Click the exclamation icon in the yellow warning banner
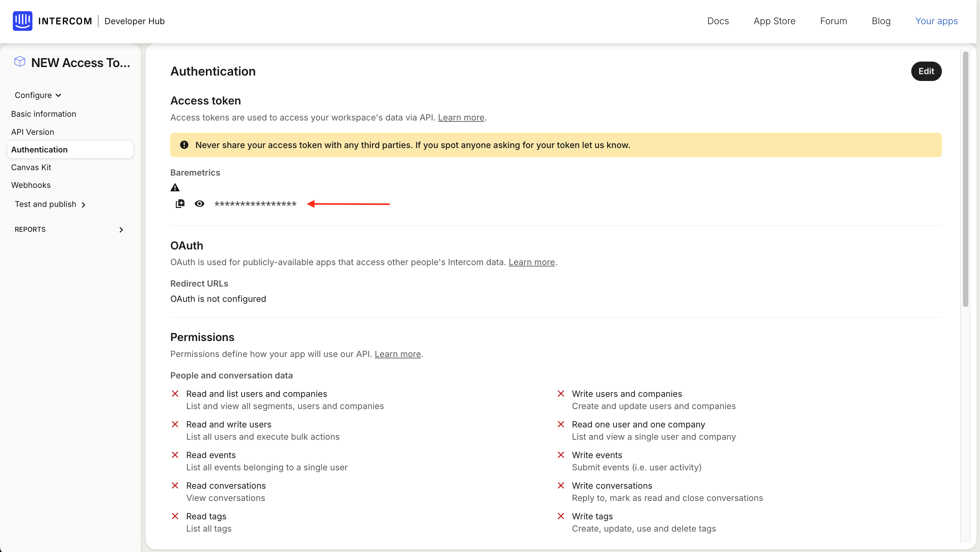Screen dimensions: 980x552 (x=184, y=145)
